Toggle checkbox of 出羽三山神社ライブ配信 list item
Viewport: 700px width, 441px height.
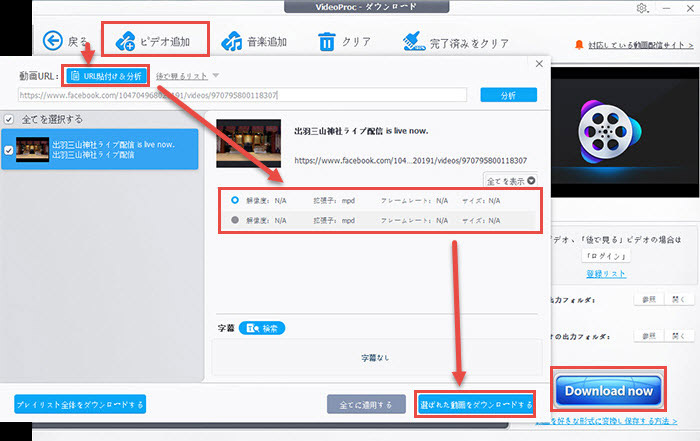coord(8,150)
